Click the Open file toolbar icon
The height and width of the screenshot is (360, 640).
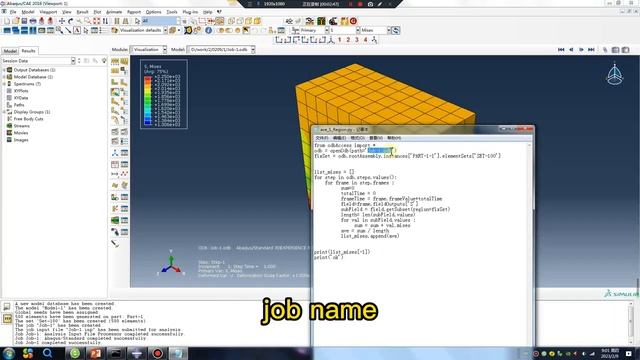tap(16, 21)
